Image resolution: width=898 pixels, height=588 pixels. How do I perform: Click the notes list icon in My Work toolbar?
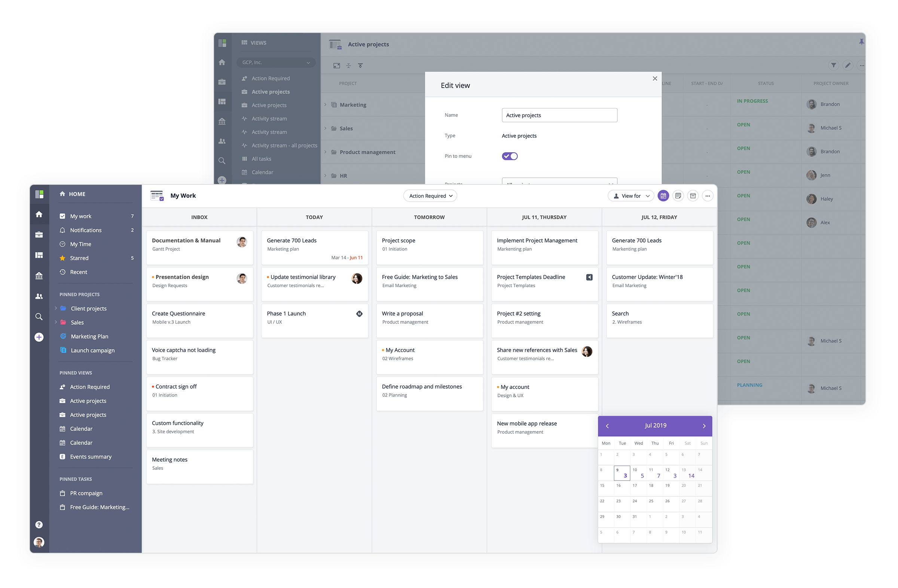[x=678, y=196]
